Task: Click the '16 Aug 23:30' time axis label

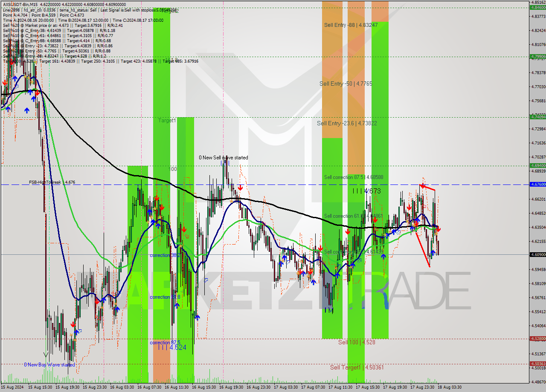Action: (x=258, y=387)
